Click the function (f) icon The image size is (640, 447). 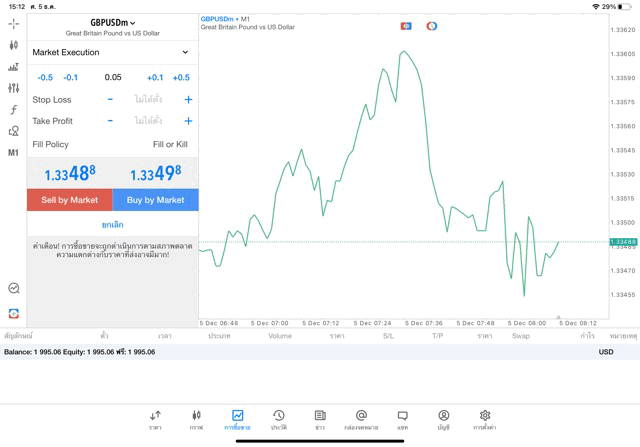pos(13,110)
